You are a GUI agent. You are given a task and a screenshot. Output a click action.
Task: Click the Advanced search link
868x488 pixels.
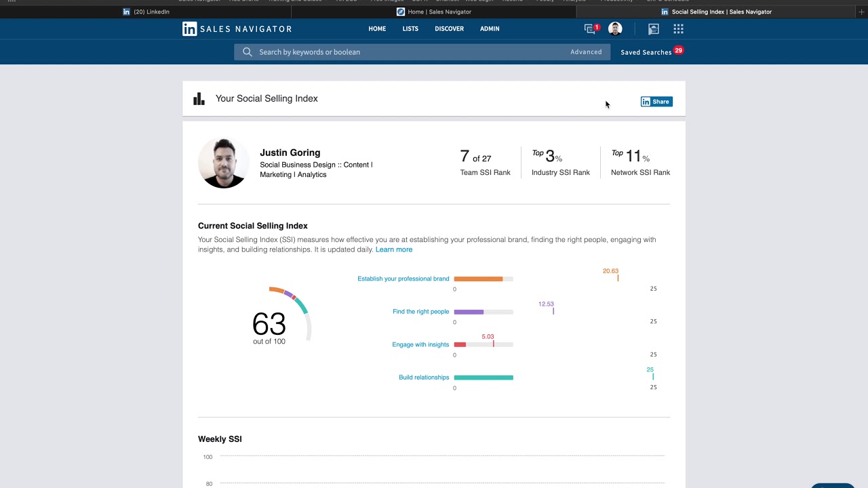(586, 52)
